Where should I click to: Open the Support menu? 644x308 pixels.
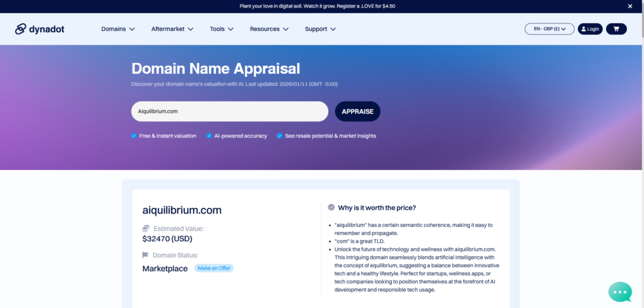click(320, 29)
